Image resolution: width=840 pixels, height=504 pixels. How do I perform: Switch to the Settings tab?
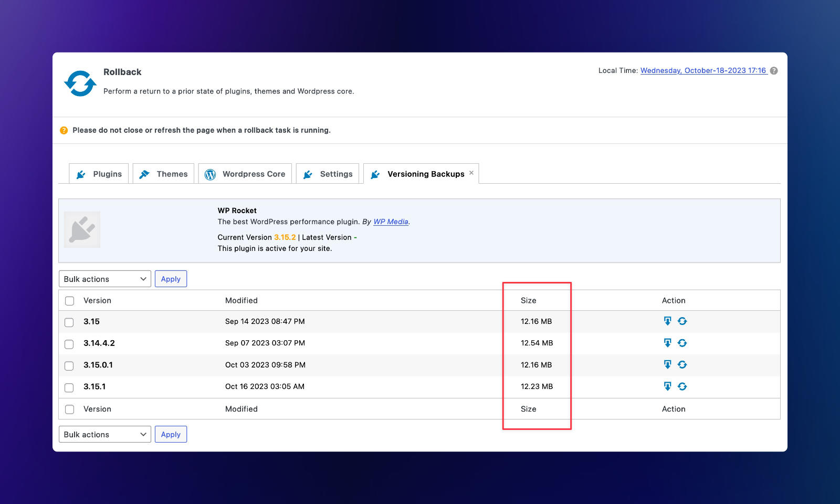(x=328, y=173)
